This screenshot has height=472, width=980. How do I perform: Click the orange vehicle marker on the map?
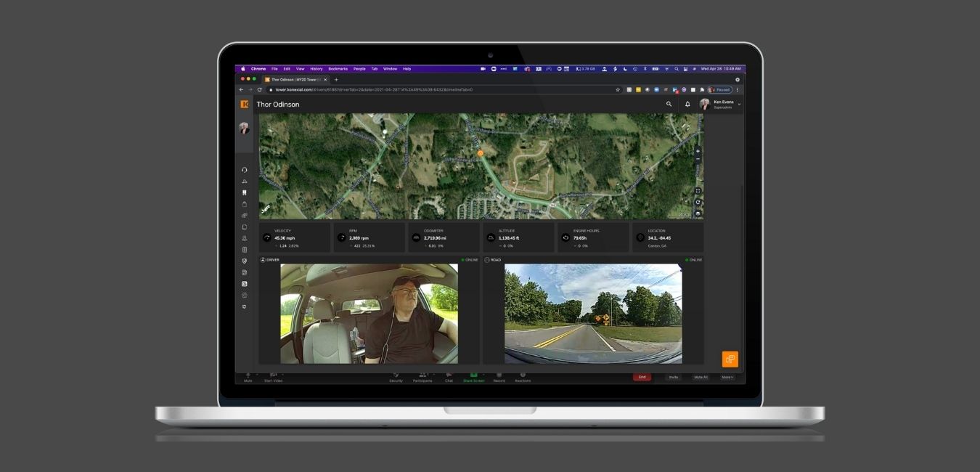pos(480,153)
